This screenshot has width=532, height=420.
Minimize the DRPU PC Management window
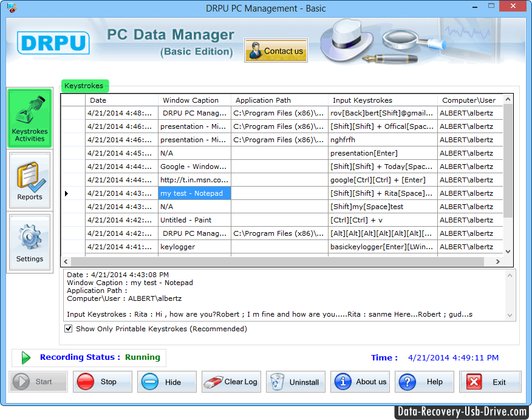click(x=475, y=7)
